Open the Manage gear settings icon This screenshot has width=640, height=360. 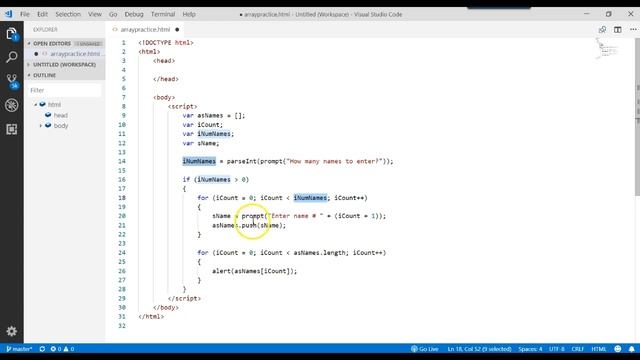[x=11, y=331]
